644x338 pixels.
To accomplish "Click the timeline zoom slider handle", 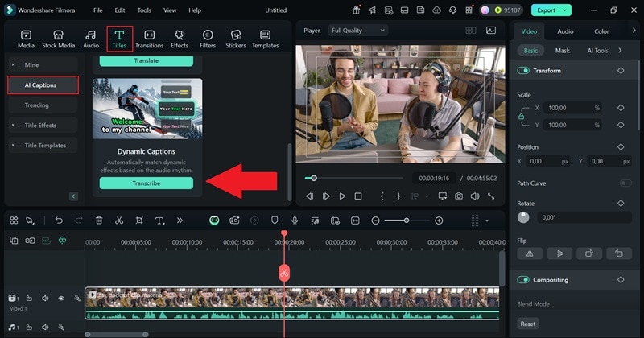I will 407,221.
